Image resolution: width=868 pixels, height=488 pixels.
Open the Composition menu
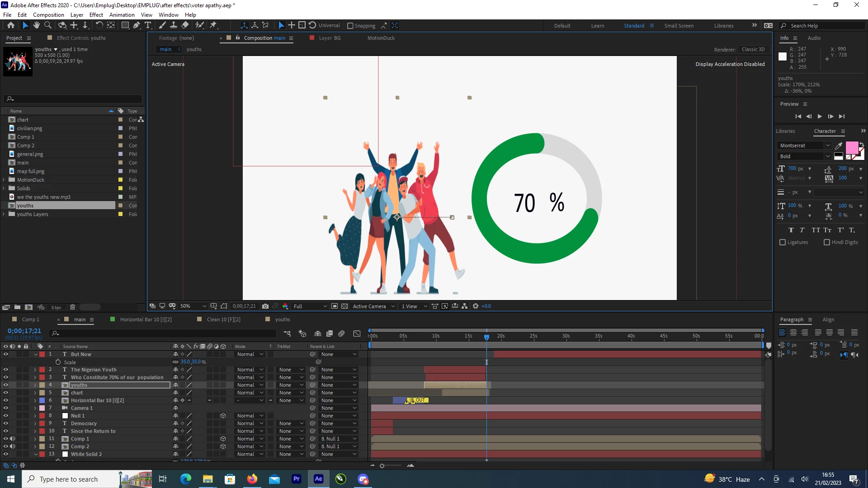pos(48,14)
